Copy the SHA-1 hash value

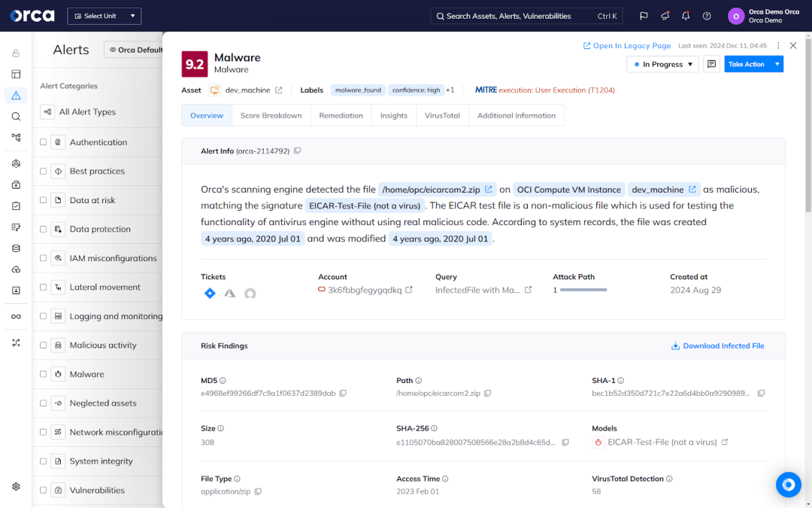click(x=761, y=394)
